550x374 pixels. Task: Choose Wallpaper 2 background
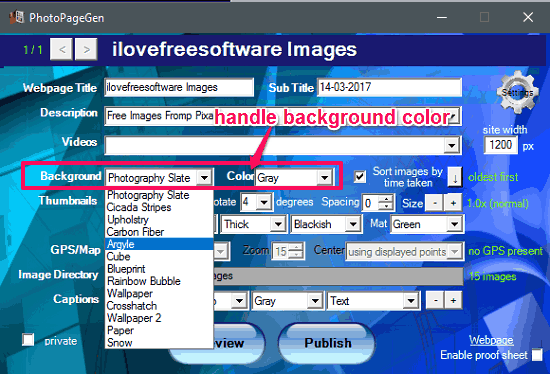tap(159, 318)
